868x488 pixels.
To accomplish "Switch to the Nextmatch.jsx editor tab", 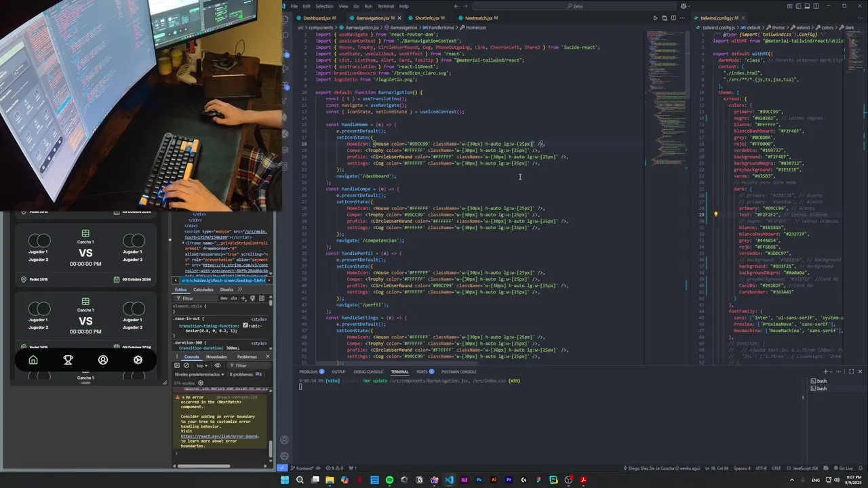I will 481,18.
